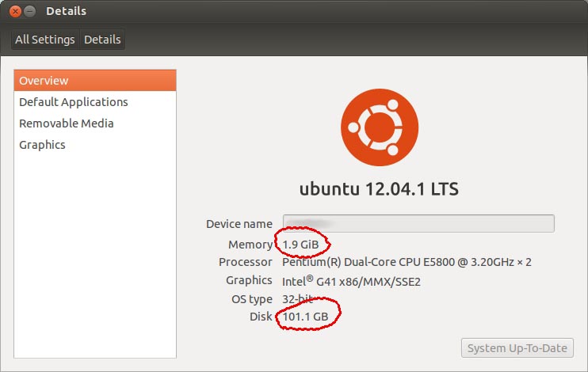Click the 101.1 GB disk value
The height and width of the screenshot is (372, 588).
[x=305, y=317]
